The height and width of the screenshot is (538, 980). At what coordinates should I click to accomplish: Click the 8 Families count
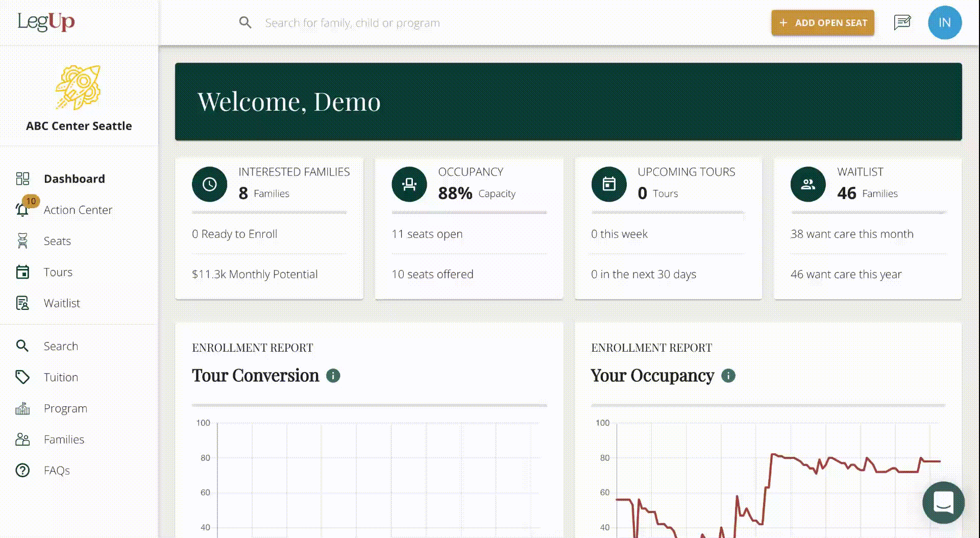264,193
